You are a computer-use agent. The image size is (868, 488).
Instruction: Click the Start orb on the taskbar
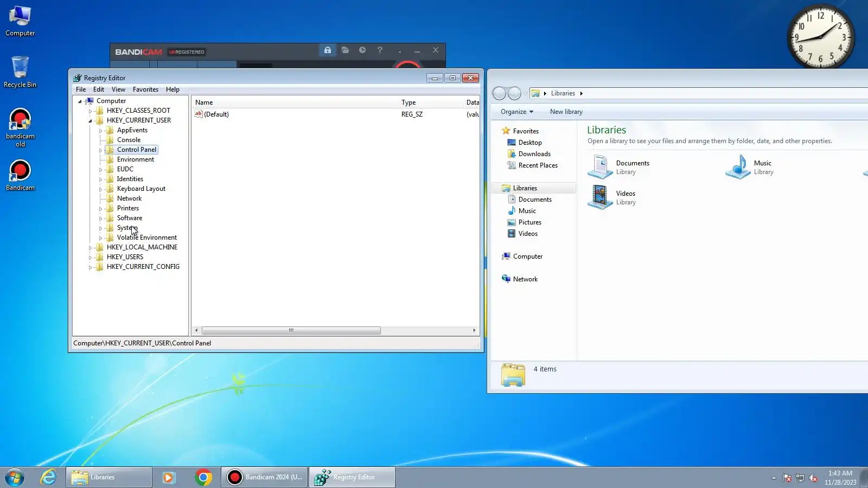click(x=15, y=477)
